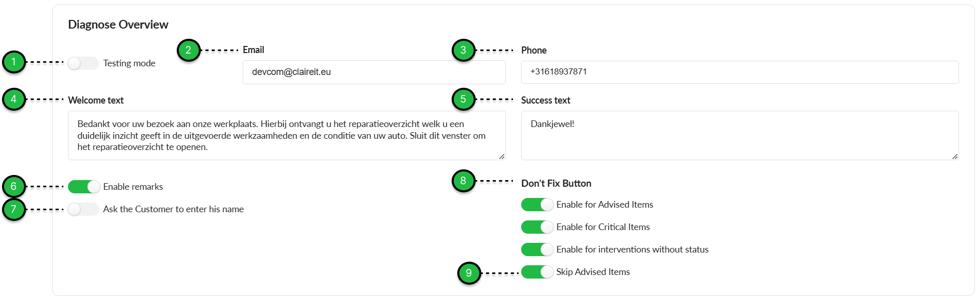Viewport: 980px width, 301px height.
Task: Click into the Phone number field
Action: click(740, 72)
